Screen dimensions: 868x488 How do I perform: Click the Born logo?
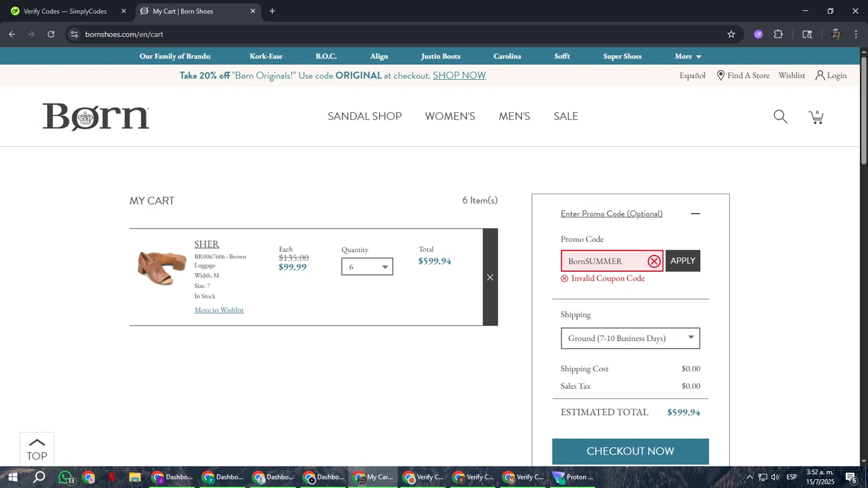tap(96, 117)
